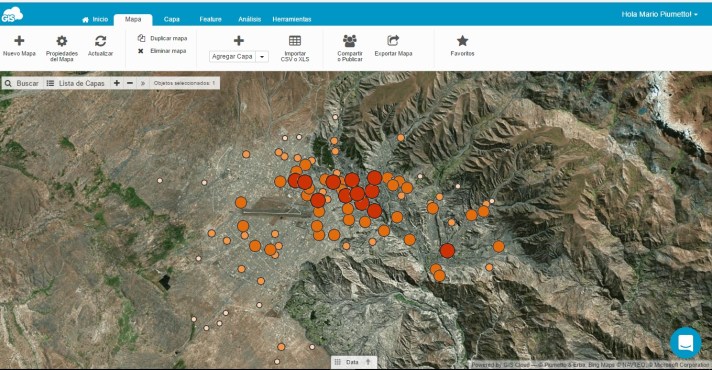Choose Duplicar mapa
The height and width of the screenshot is (370, 712).
point(162,39)
